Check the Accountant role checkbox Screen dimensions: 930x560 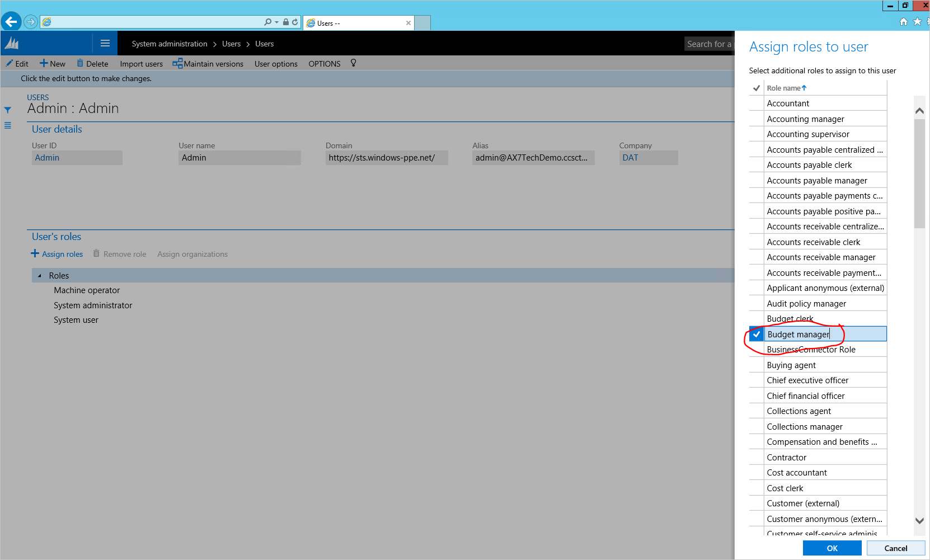click(757, 103)
